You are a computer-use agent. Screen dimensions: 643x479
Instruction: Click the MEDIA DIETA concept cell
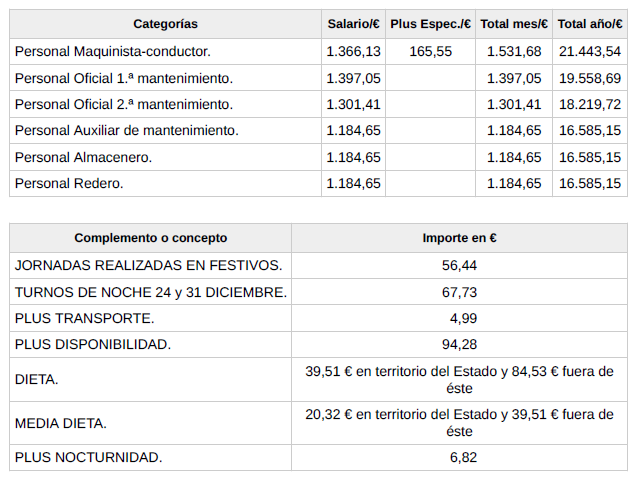click(x=61, y=423)
